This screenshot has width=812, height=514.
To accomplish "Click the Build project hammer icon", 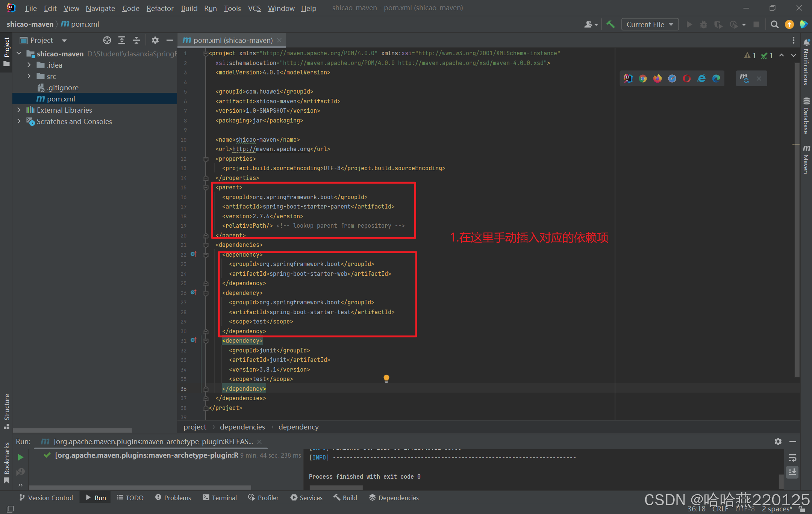I will point(611,24).
